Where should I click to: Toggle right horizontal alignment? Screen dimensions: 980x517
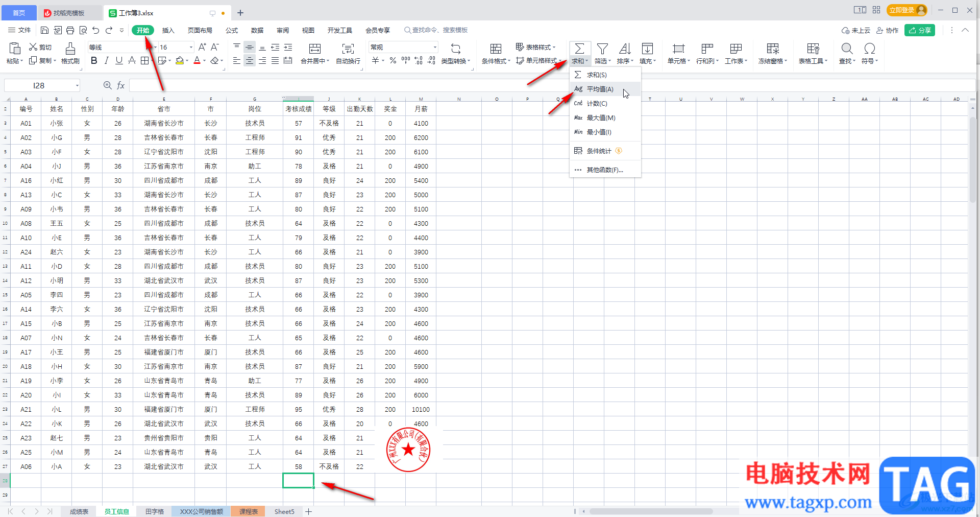point(262,61)
